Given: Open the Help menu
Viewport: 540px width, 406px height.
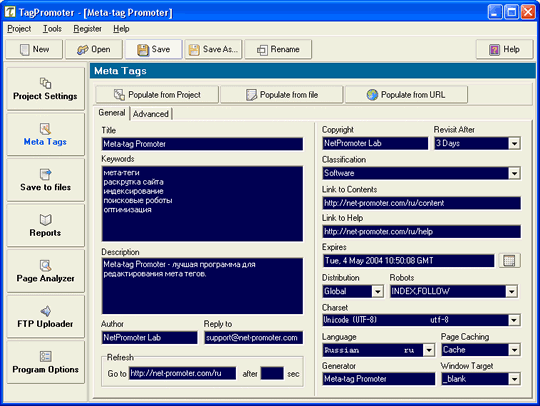Looking at the screenshot, I should pos(121,29).
